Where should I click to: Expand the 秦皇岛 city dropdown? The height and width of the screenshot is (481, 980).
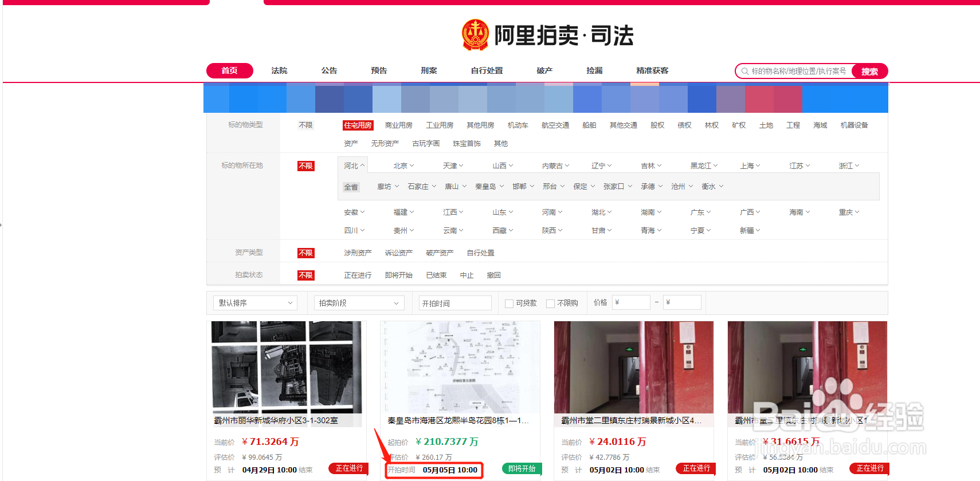[x=489, y=187]
